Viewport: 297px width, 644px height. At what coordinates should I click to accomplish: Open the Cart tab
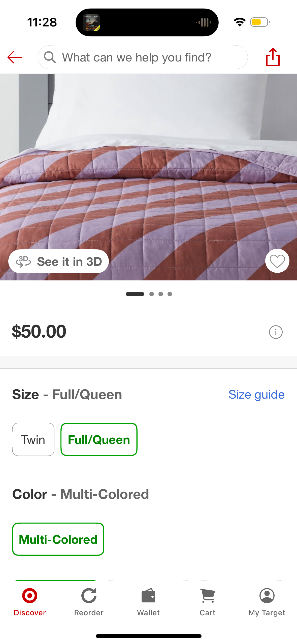pyautogui.click(x=207, y=602)
